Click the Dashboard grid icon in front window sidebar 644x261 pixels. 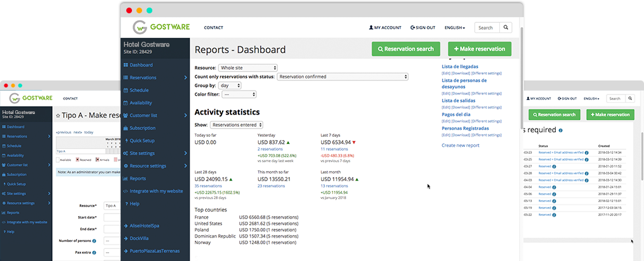tap(126, 65)
